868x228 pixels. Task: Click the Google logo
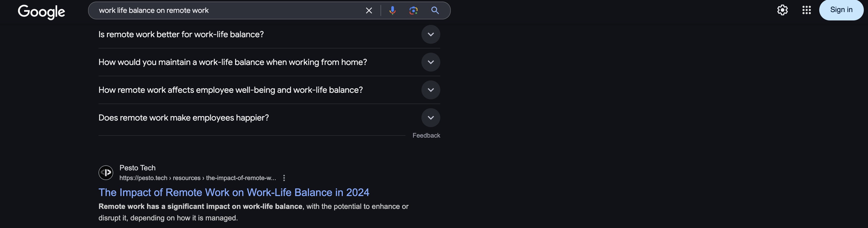click(x=41, y=12)
